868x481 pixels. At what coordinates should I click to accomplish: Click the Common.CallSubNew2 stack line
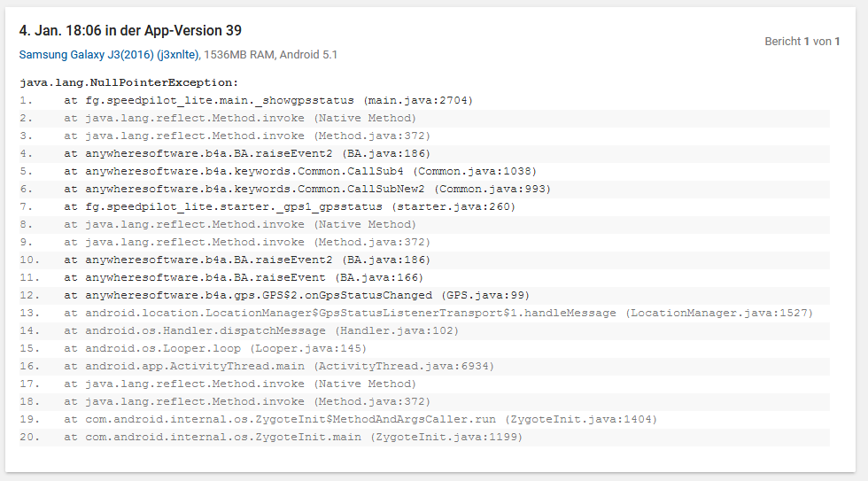pyautogui.click(x=307, y=189)
